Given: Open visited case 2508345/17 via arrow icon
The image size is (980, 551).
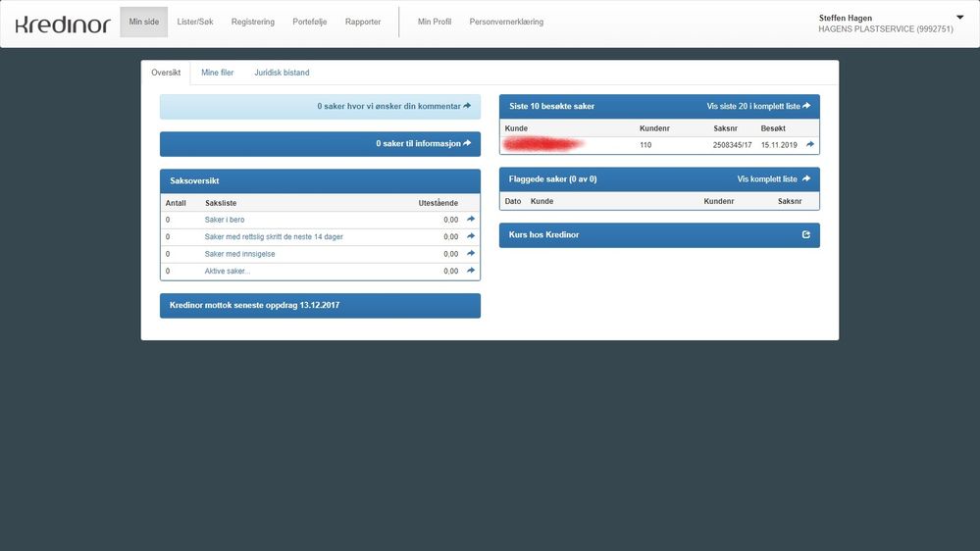Looking at the screenshot, I should [x=810, y=144].
